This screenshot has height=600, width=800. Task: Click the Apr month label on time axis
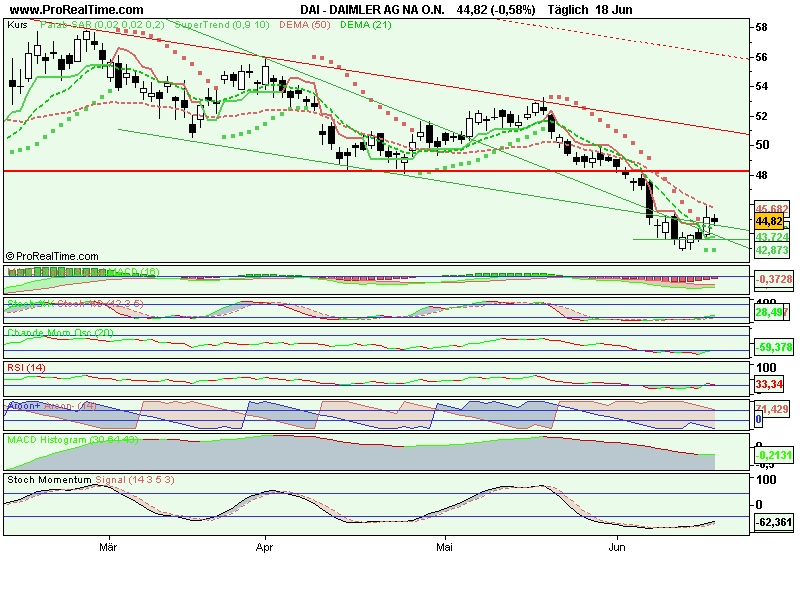[x=264, y=547]
